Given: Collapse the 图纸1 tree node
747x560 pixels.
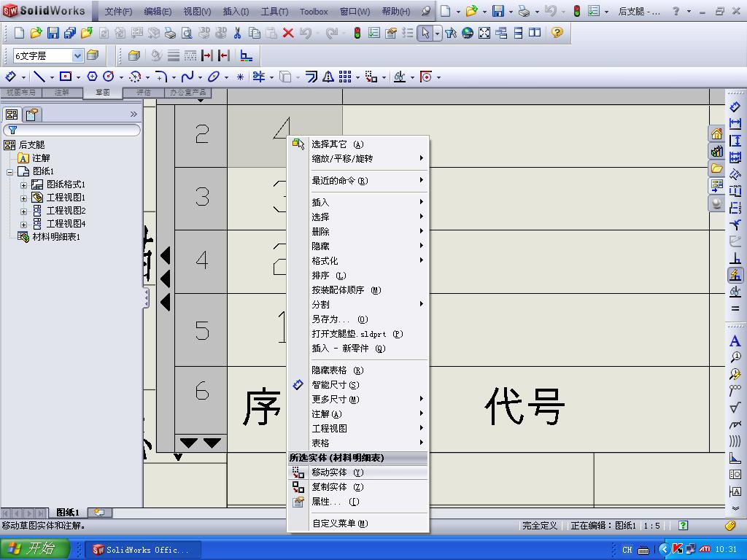Looking at the screenshot, I should [x=9, y=172].
